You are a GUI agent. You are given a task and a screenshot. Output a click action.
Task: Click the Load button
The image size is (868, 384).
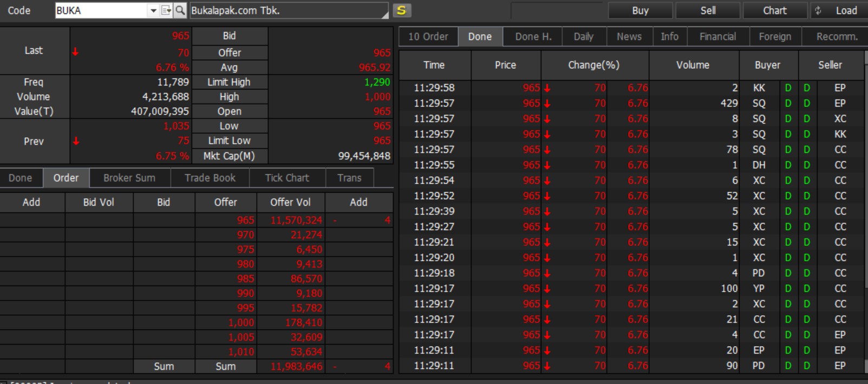(x=846, y=10)
